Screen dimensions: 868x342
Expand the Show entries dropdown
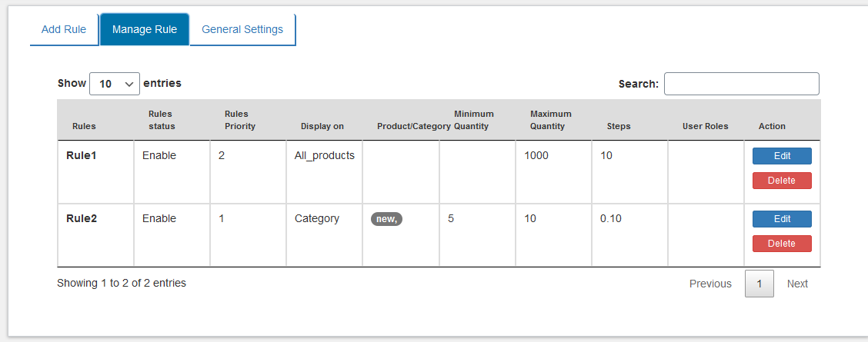115,84
